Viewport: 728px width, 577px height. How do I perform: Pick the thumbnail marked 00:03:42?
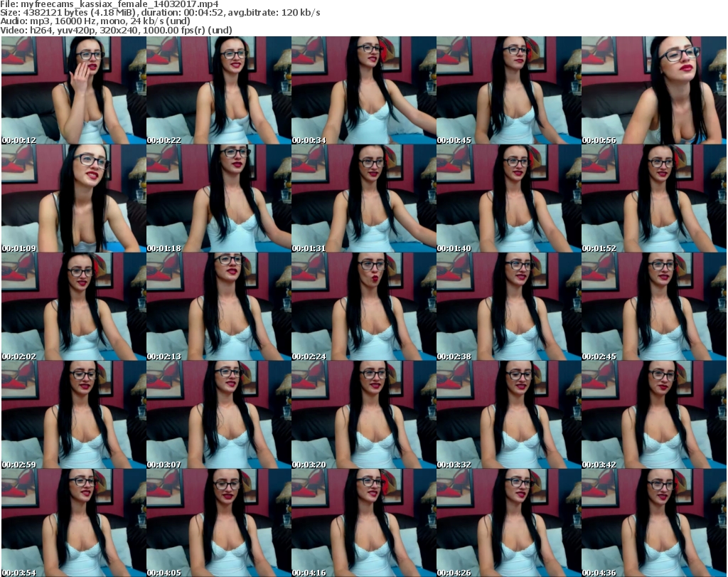click(x=653, y=414)
